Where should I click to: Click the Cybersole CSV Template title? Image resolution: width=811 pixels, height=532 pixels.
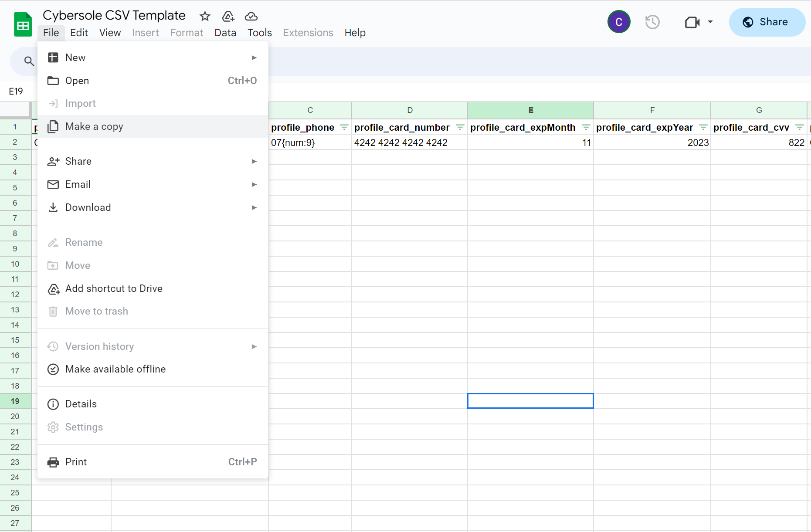coord(114,15)
